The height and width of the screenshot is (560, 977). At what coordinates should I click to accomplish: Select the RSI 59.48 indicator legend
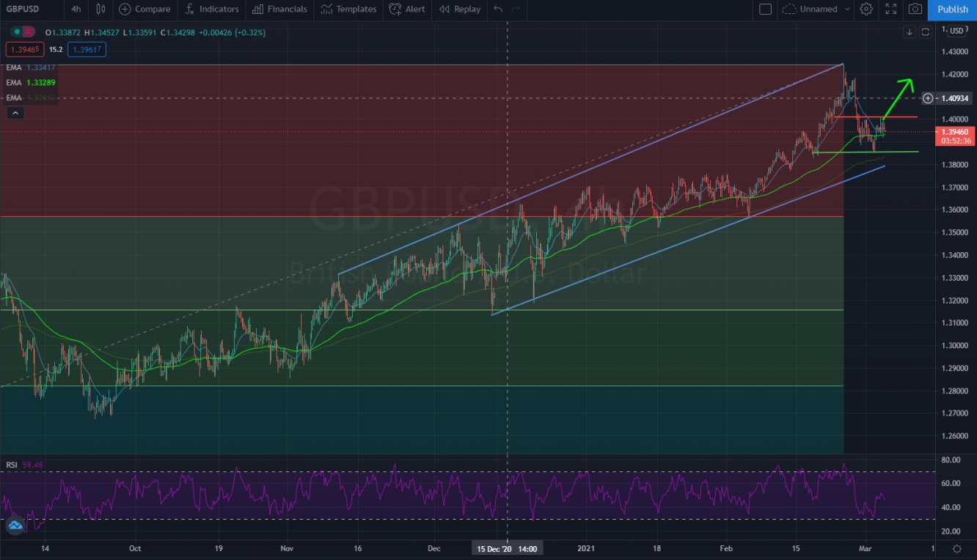(24, 465)
